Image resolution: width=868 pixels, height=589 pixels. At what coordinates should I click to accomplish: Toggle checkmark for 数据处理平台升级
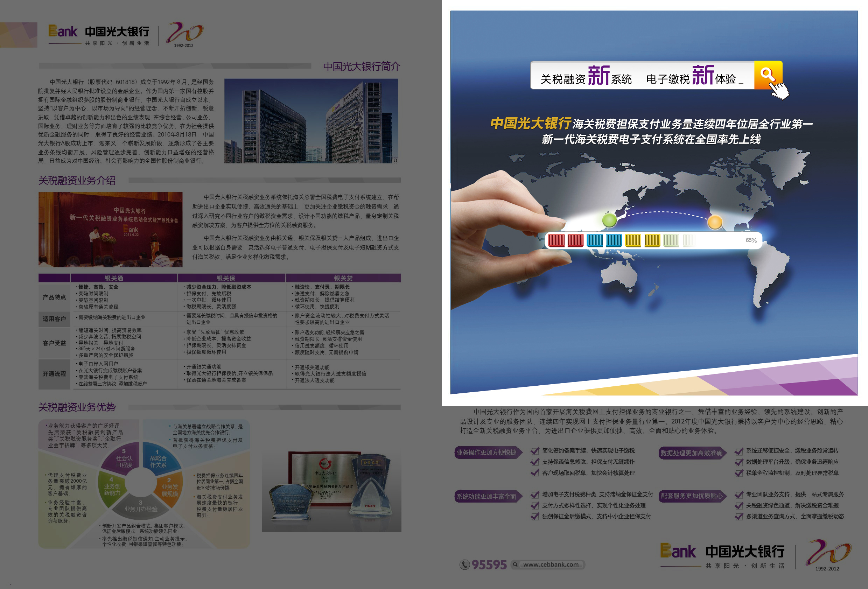click(x=739, y=462)
